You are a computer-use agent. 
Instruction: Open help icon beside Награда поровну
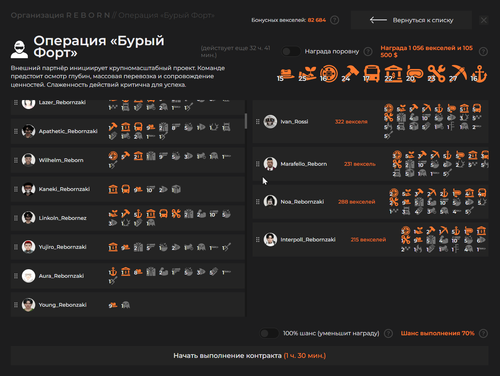pyautogui.click(x=368, y=51)
